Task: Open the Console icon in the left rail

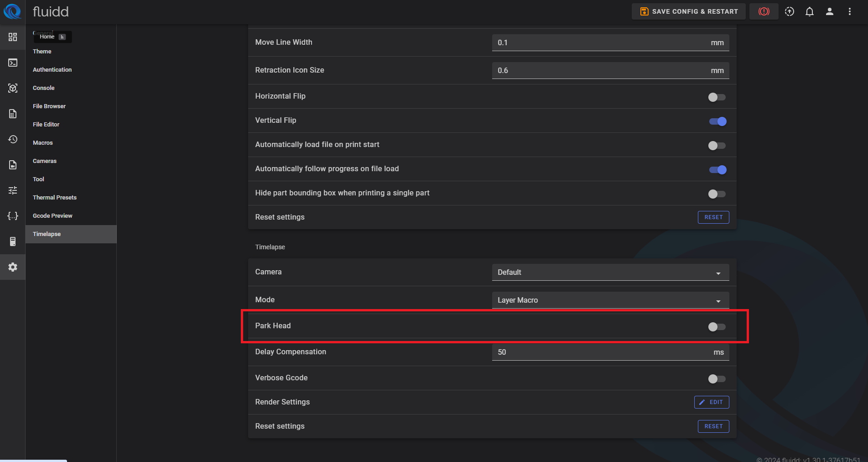Action: 13,63
